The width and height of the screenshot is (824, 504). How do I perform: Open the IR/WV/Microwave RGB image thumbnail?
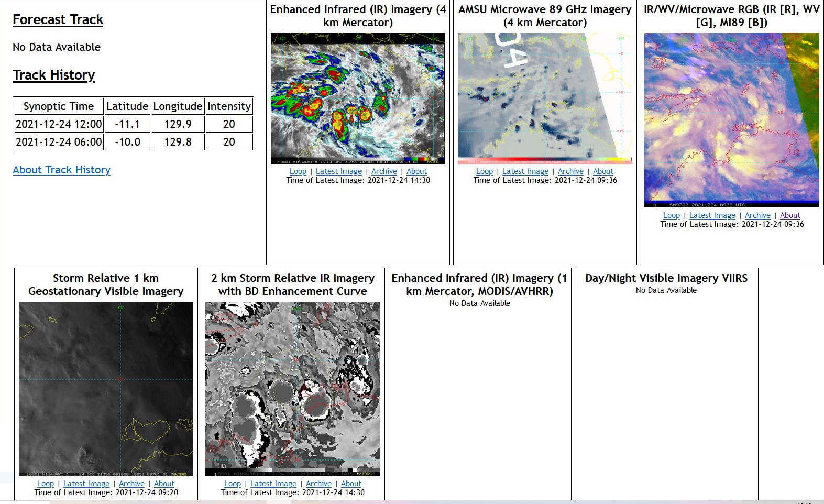point(732,120)
